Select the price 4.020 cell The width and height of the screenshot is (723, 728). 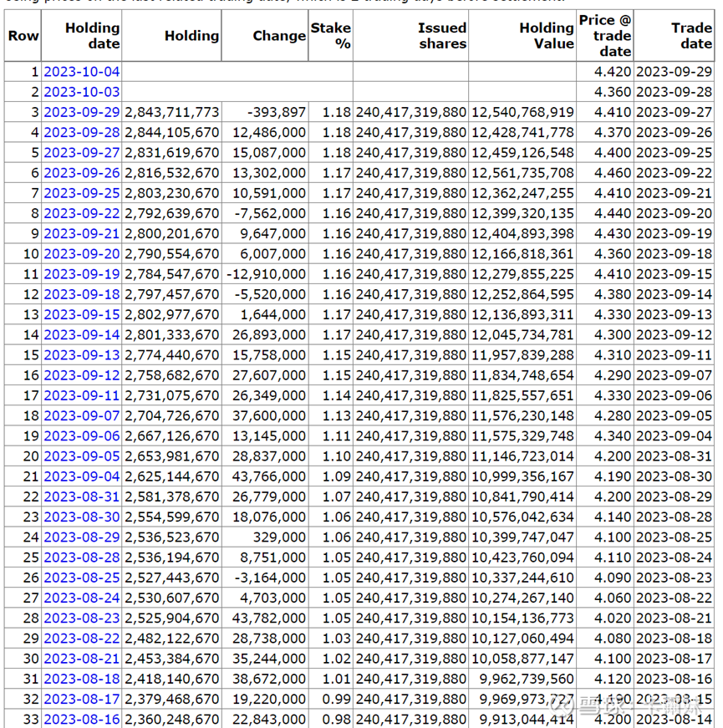coord(605,618)
